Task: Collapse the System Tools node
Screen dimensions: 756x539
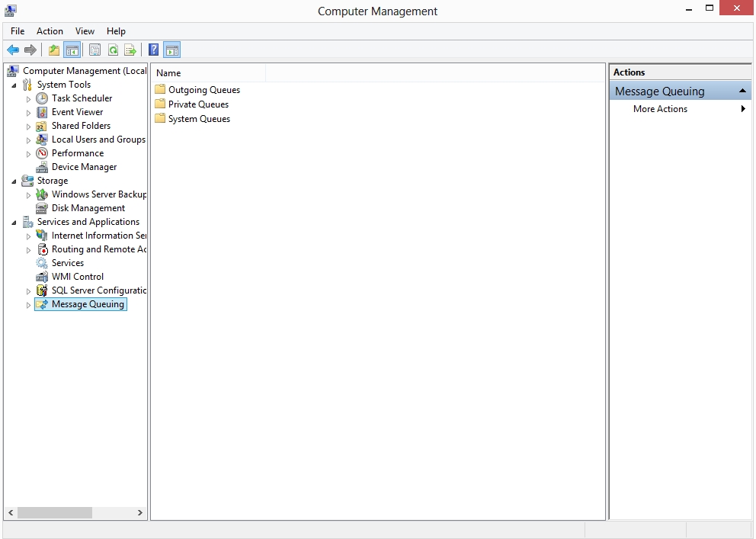Action: [x=14, y=85]
